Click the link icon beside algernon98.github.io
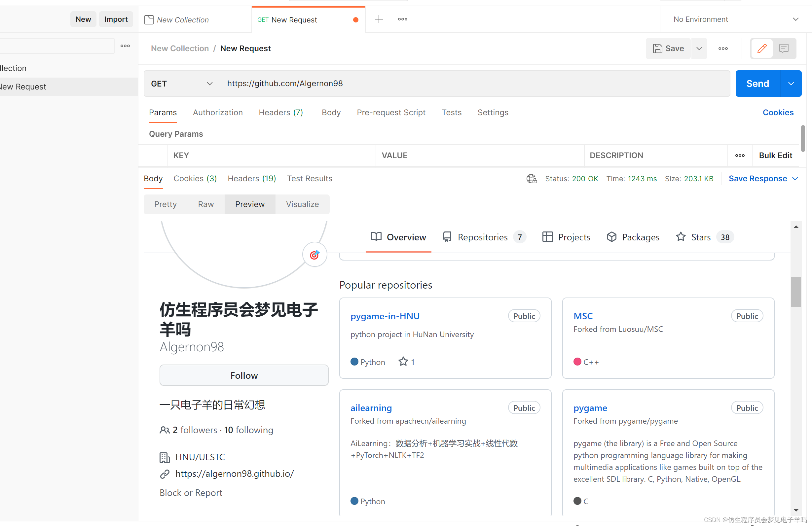 165,474
